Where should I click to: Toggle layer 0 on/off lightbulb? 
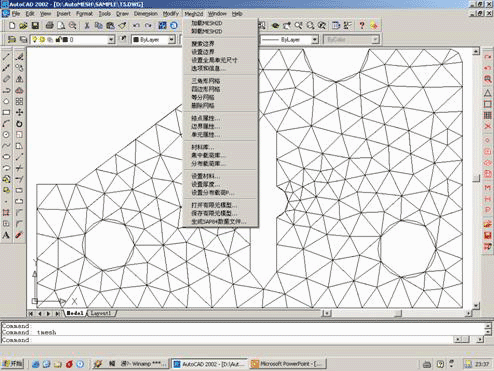coord(34,40)
